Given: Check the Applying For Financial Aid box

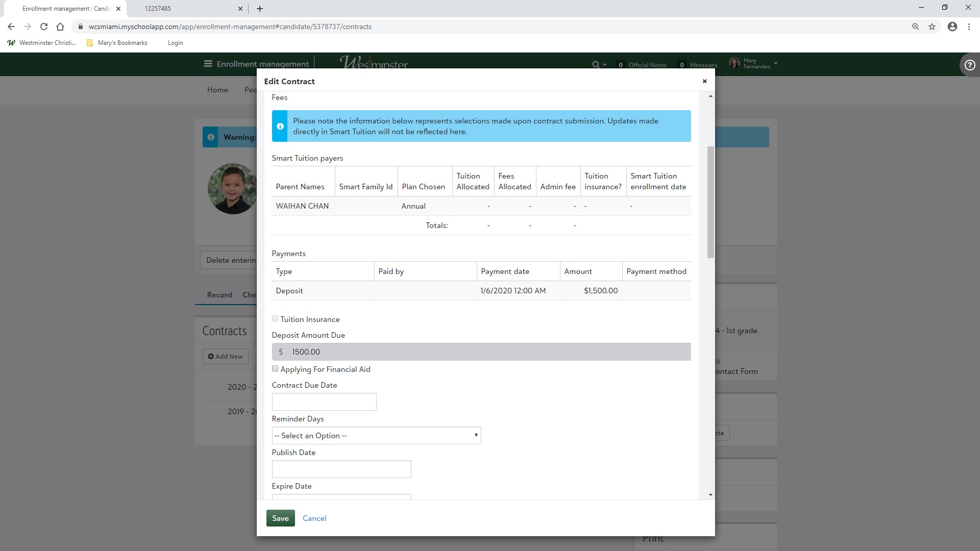Looking at the screenshot, I should (x=275, y=369).
